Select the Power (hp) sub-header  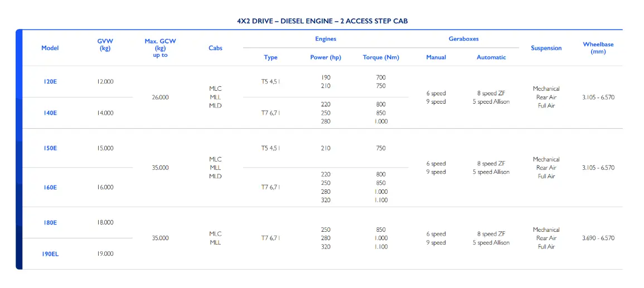326,57
